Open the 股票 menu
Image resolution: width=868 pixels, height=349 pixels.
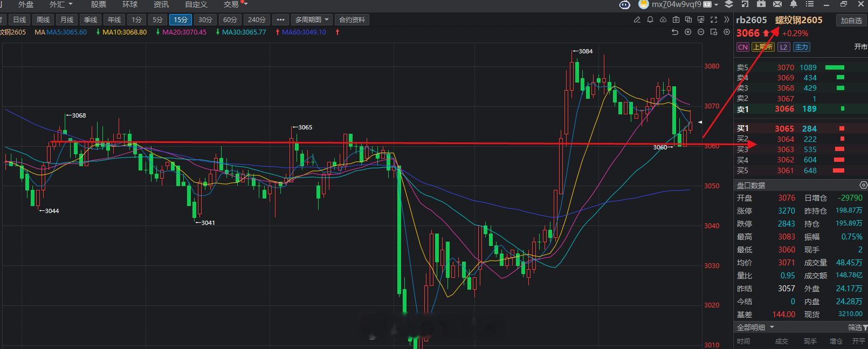[98, 4]
